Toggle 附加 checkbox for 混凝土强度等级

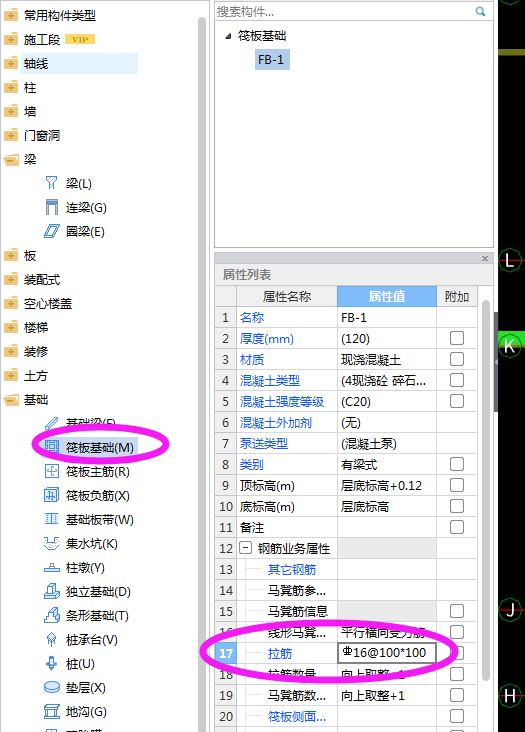(x=457, y=401)
